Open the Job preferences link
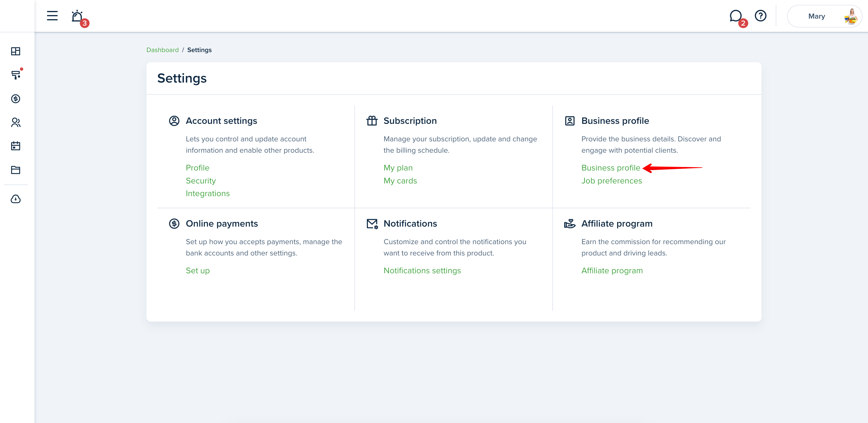 [x=611, y=181]
